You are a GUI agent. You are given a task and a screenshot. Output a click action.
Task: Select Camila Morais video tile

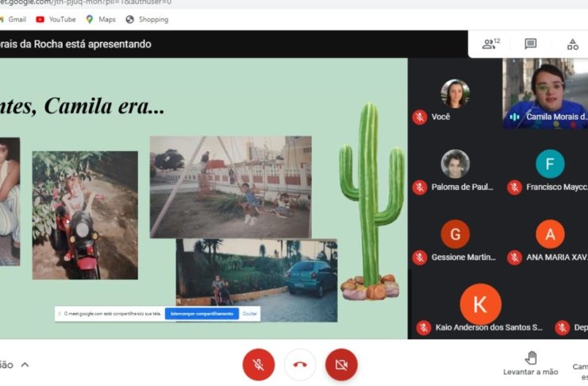point(545,94)
